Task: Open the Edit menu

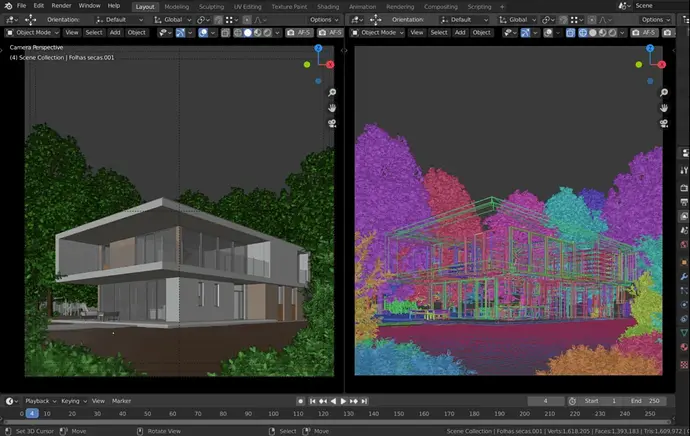Action: 39,6
